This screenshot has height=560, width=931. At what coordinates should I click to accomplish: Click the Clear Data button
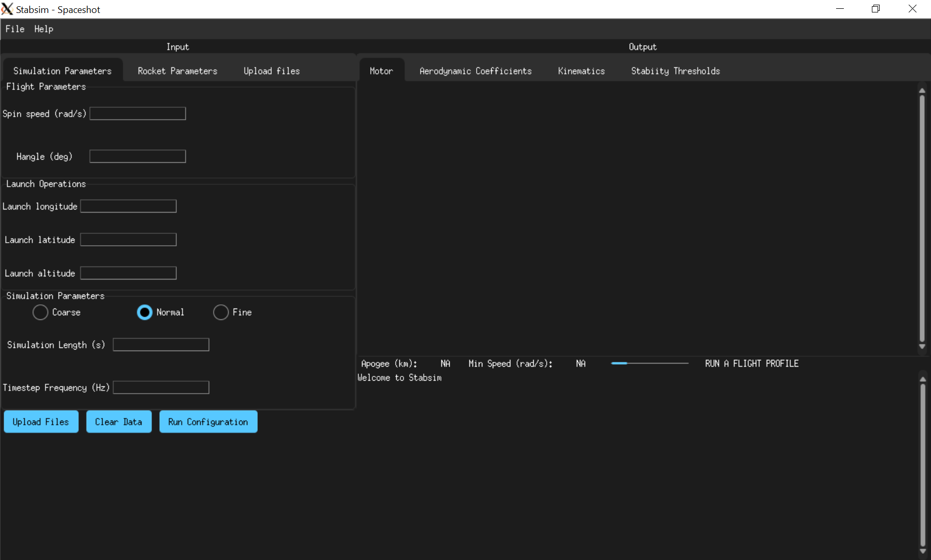tap(119, 422)
